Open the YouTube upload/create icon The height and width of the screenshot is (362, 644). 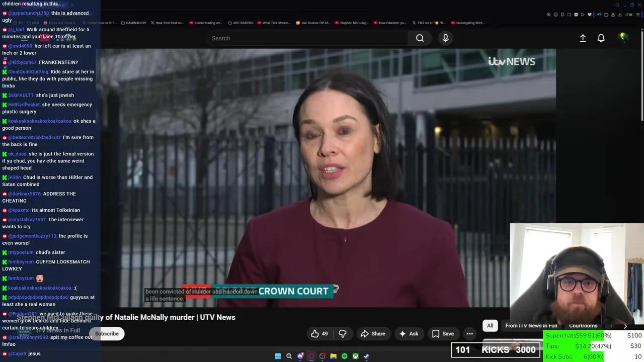pos(583,38)
